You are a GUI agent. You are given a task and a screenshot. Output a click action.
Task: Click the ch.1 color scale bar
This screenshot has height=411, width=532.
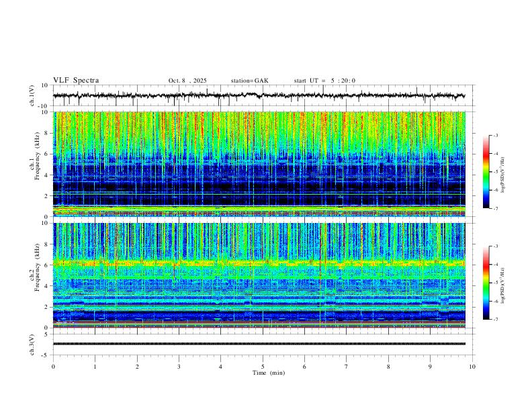pyautogui.click(x=486, y=172)
